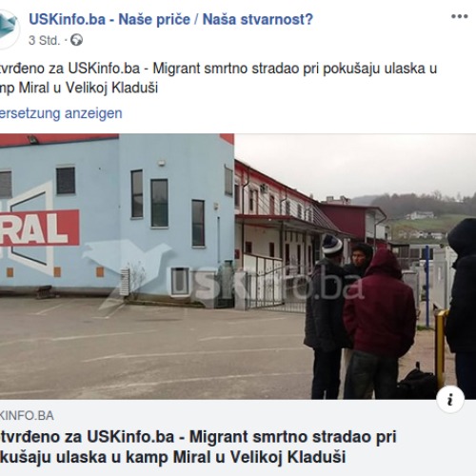Open the Miral camp article preview image

tap(238, 267)
